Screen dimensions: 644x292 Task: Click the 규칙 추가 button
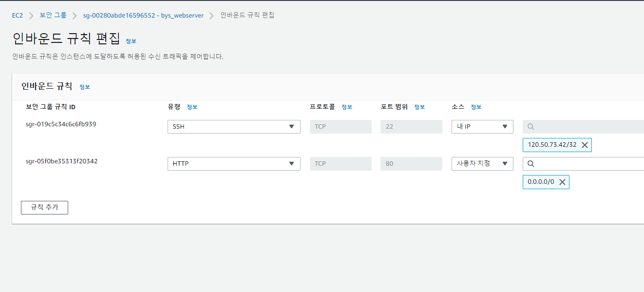(x=44, y=207)
